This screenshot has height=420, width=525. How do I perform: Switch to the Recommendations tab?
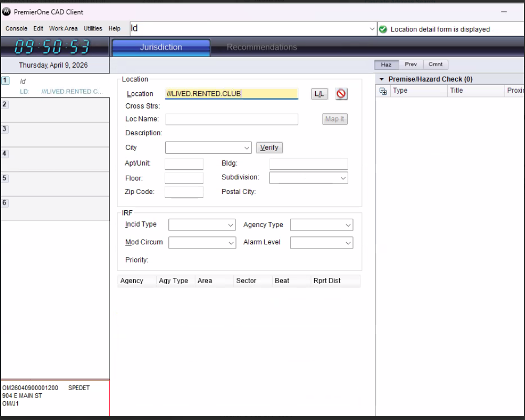[262, 48]
